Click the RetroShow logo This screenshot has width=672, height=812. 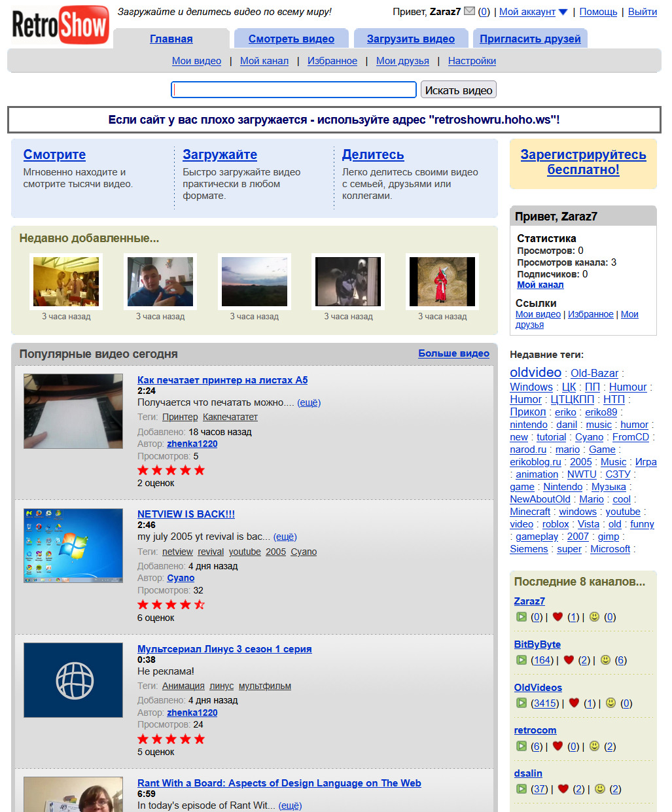(60, 25)
